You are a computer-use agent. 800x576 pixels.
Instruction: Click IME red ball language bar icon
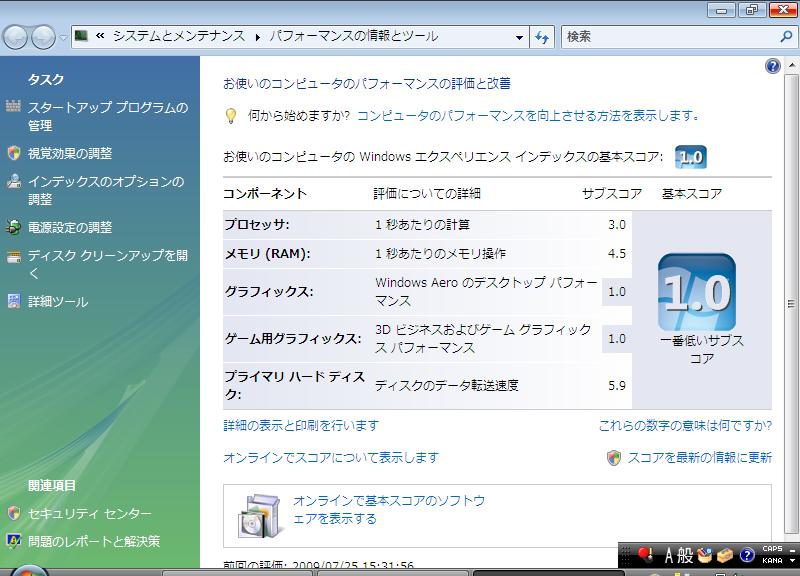click(x=644, y=555)
